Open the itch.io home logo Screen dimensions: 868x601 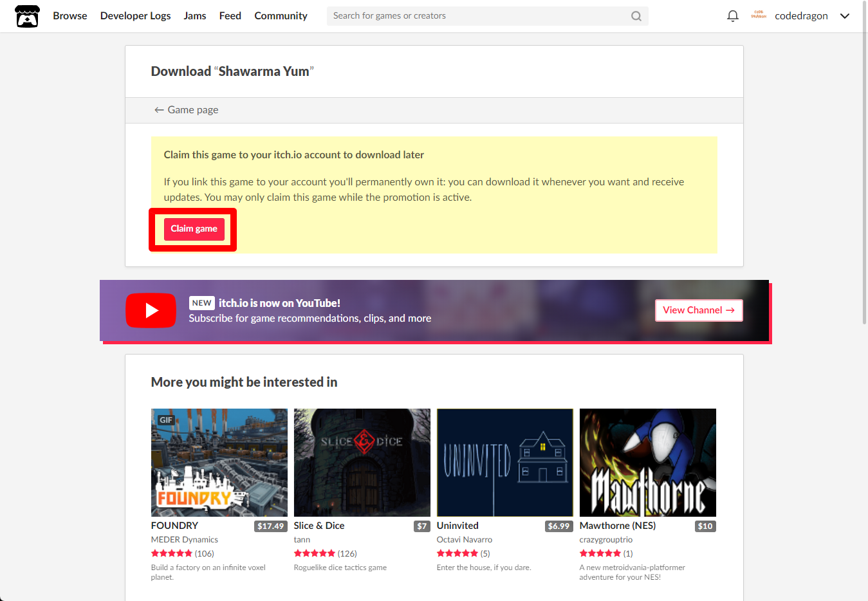[x=27, y=16]
